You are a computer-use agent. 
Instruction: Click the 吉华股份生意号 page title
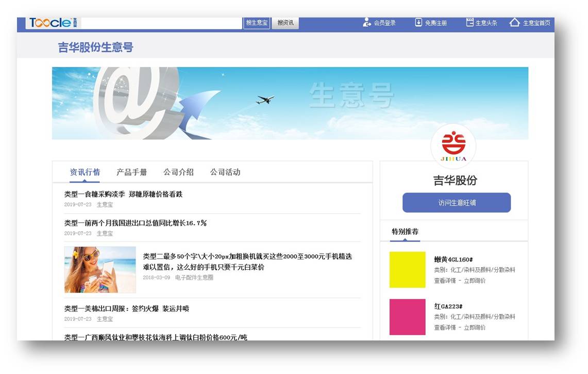pyautogui.click(x=96, y=47)
